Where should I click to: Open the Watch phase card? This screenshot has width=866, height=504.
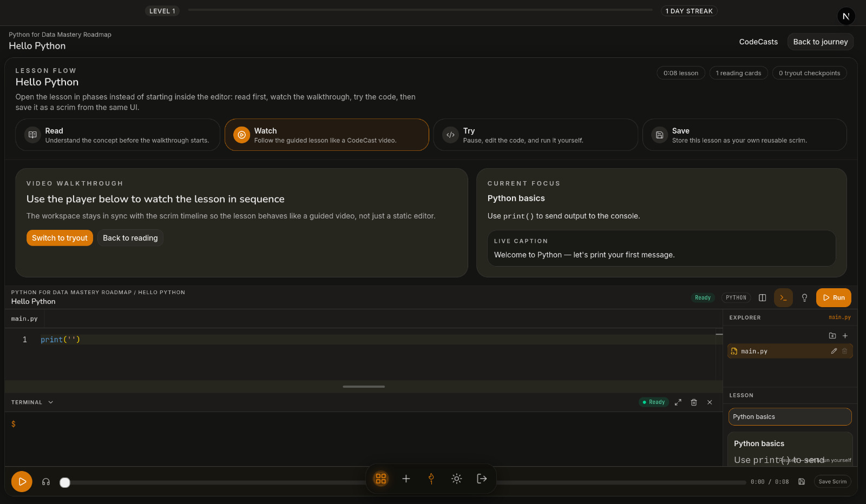326,135
